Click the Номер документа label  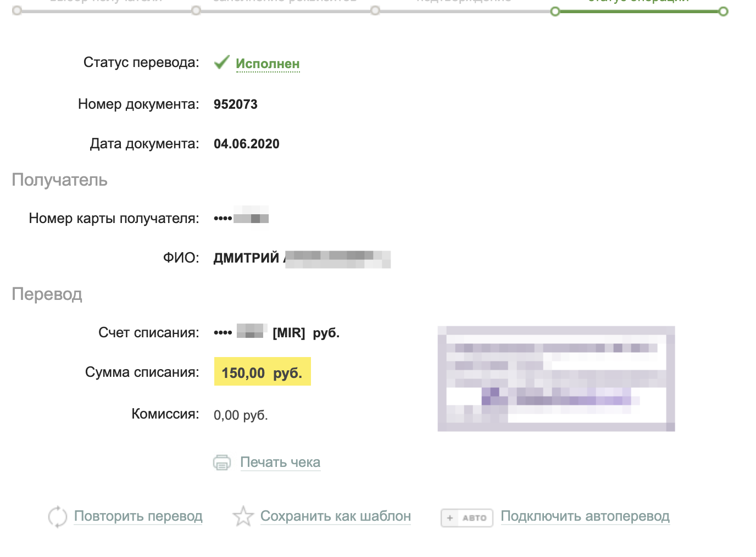click(x=138, y=104)
